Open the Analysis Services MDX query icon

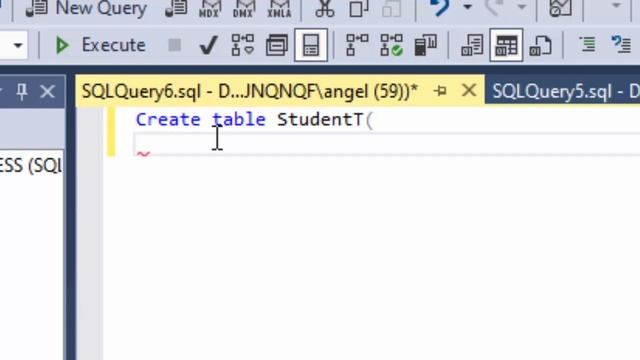point(209,8)
